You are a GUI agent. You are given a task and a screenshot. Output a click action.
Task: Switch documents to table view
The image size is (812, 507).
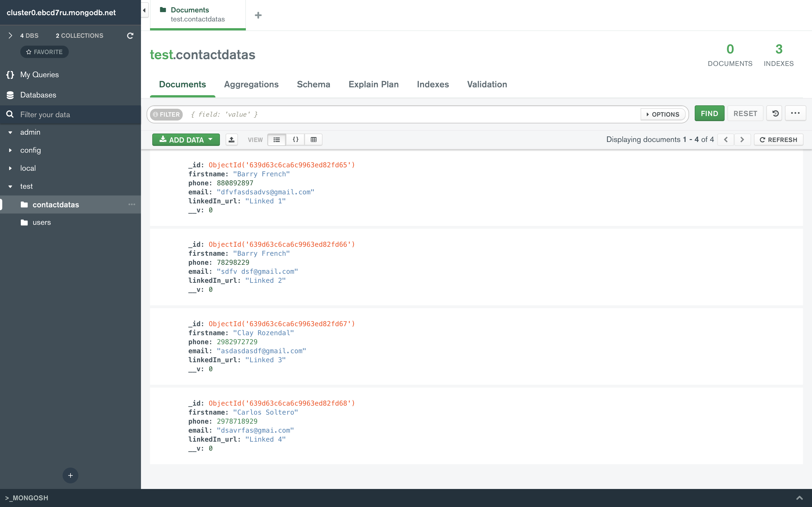click(x=314, y=139)
